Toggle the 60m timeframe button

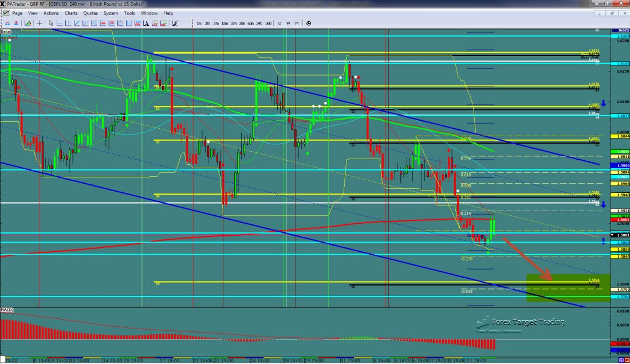pyautogui.click(x=251, y=23)
